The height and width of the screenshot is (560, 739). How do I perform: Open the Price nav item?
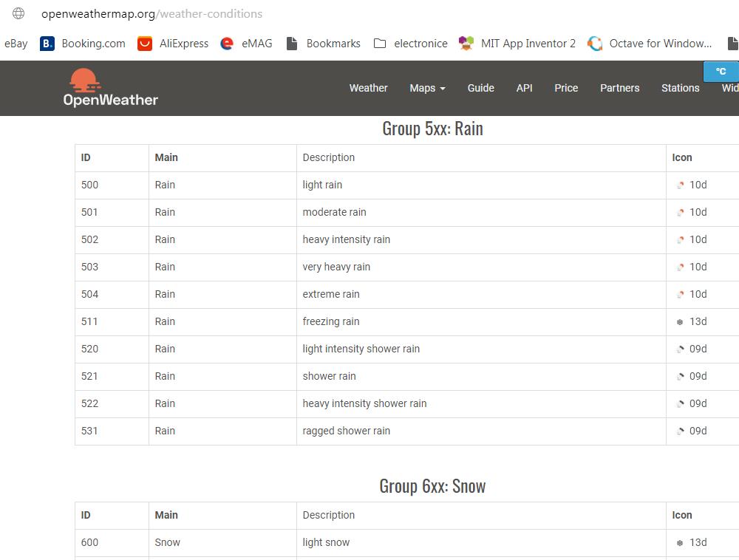(x=566, y=88)
